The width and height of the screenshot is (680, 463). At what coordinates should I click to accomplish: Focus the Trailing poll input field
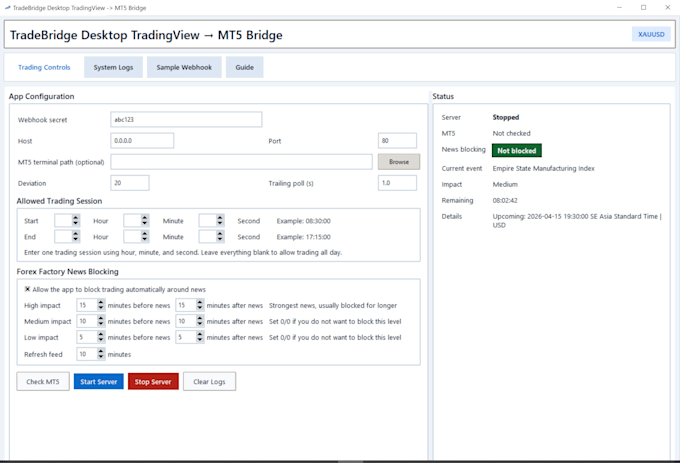pos(397,183)
